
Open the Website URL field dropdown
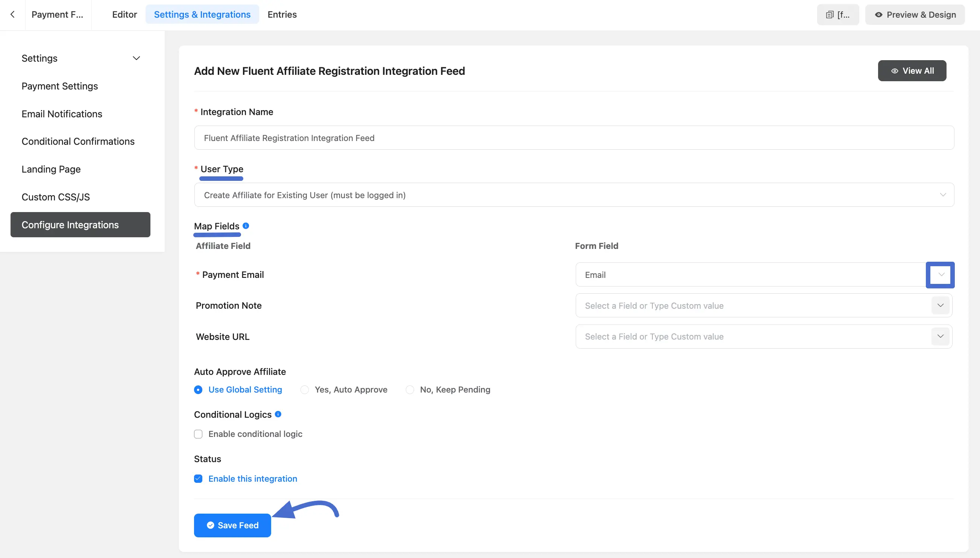[x=941, y=336]
